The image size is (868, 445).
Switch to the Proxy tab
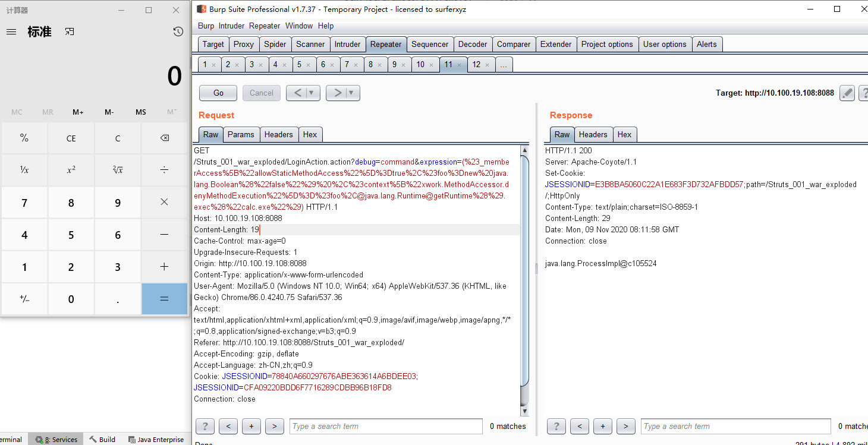(x=244, y=44)
